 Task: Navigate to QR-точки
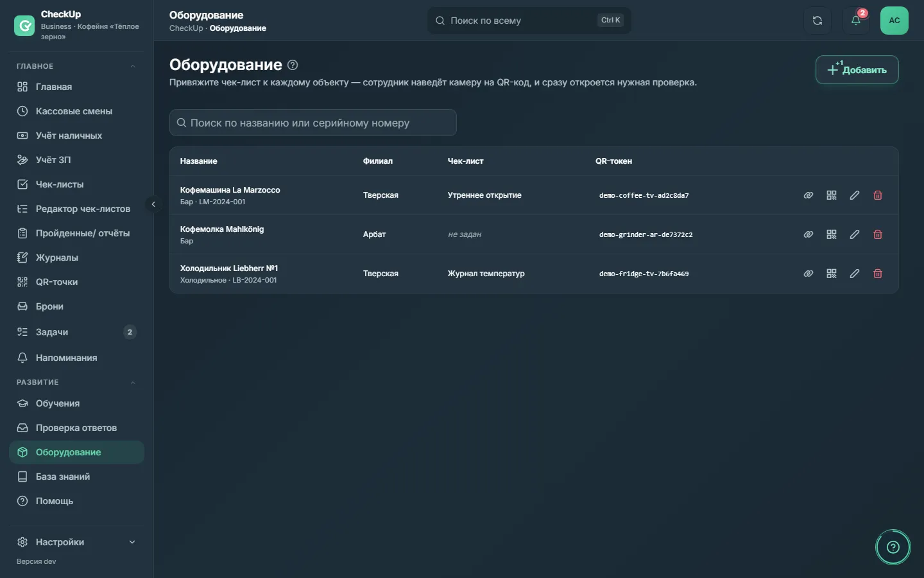click(x=77, y=282)
